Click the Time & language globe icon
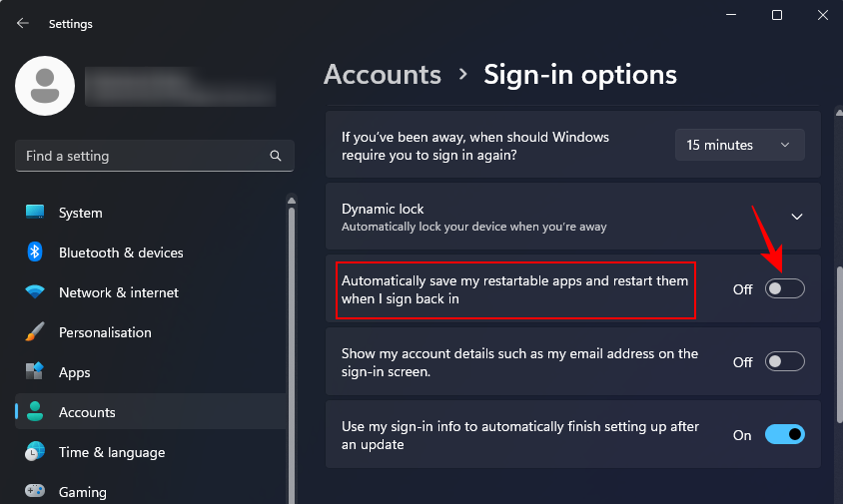Image resolution: width=843 pixels, height=504 pixels. point(35,452)
